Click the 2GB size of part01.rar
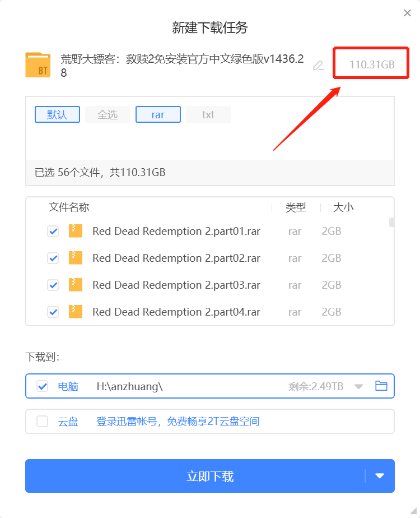Image resolution: width=420 pixels, height=518 pixels. pyautogui.click(x=332, y=231)
